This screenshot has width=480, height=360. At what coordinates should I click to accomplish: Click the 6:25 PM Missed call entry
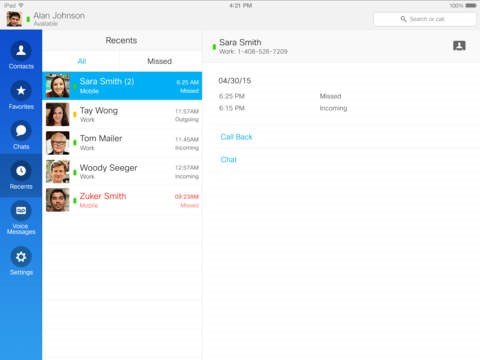click(x=283, y=96)
